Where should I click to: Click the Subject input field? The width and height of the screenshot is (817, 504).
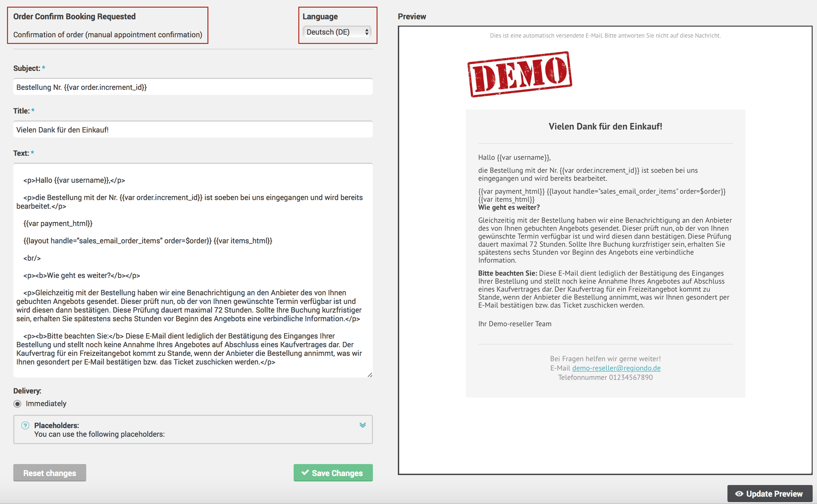click(x=193, y=87)
